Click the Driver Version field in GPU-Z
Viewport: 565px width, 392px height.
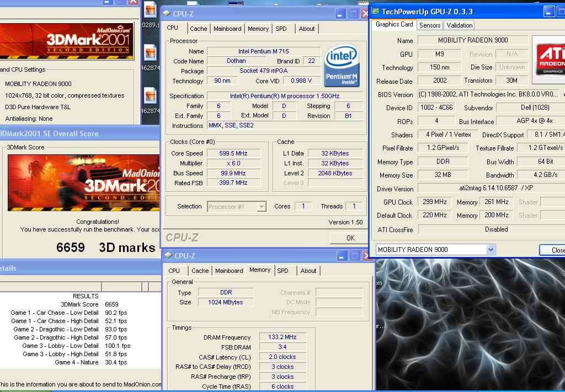coord(492,188)
